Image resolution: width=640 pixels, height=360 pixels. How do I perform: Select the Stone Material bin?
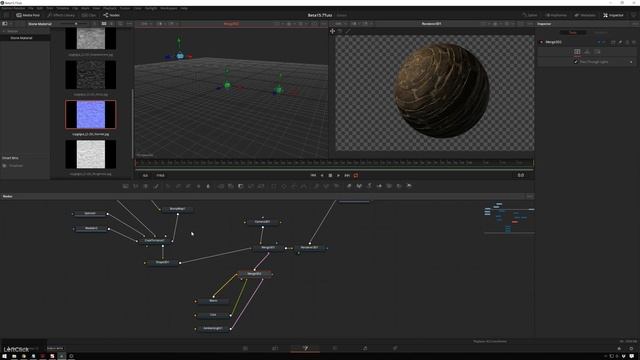tap(21, 38)
